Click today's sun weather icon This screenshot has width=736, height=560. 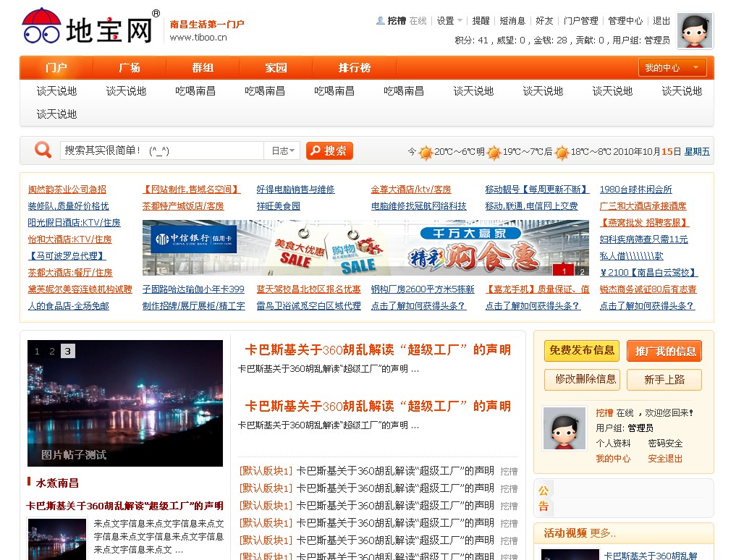(x=426, y=153)
